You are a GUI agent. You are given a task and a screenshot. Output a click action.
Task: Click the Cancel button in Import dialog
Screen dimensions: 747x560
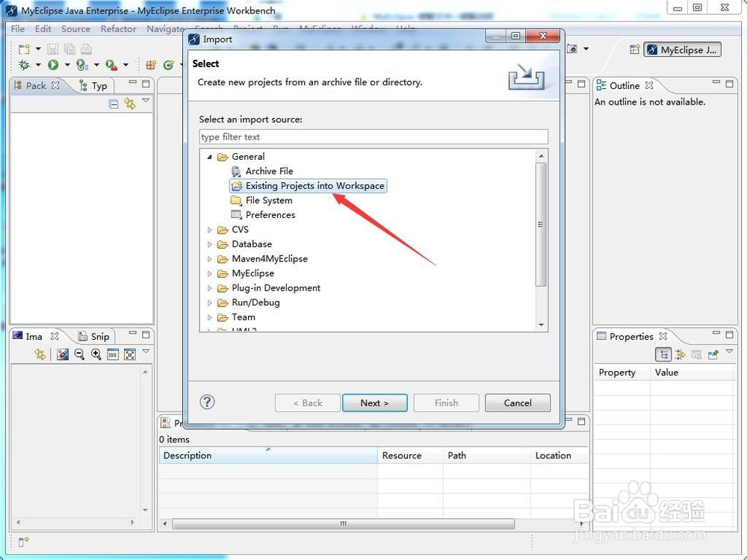518,403
